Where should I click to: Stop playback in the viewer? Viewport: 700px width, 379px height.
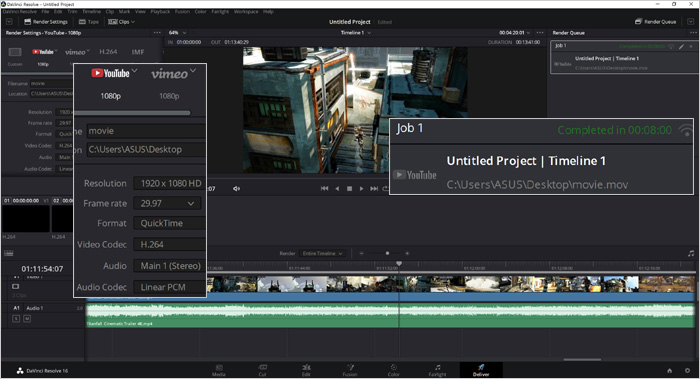[350, 188]
